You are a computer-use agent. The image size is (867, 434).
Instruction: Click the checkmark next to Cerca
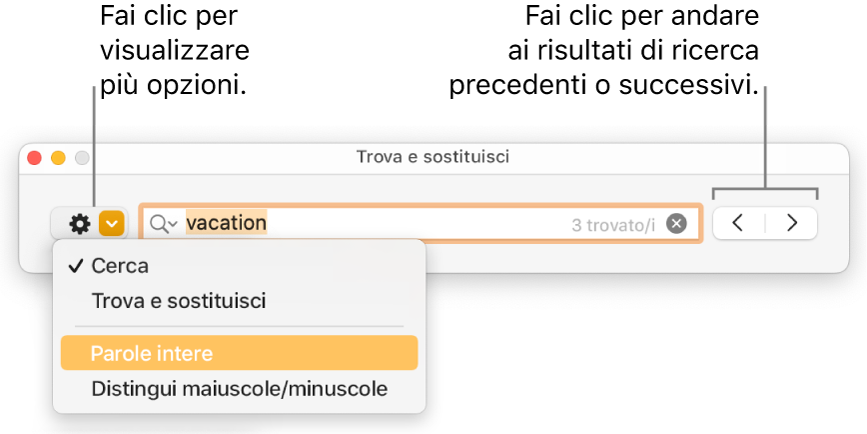pos(74,267)
